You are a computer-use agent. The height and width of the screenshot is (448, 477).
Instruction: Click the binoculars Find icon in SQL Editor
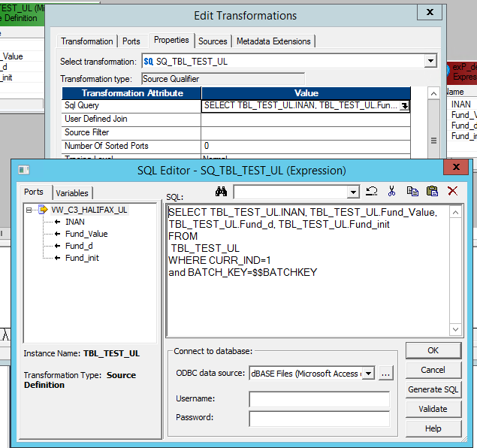221,192
